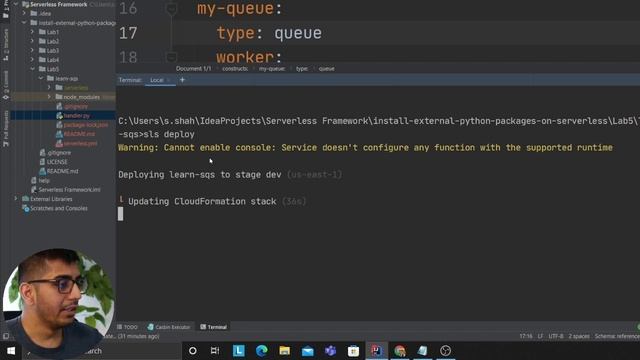Viewport: 640px width, 360px height.
Task: Open Mail app from taskbar
Action: click(x=307, y=351)
